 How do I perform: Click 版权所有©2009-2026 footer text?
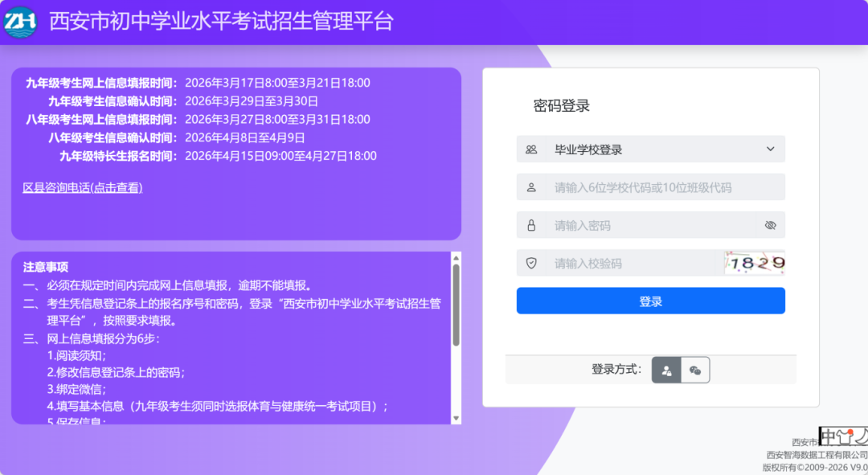(x=815, y=468)
